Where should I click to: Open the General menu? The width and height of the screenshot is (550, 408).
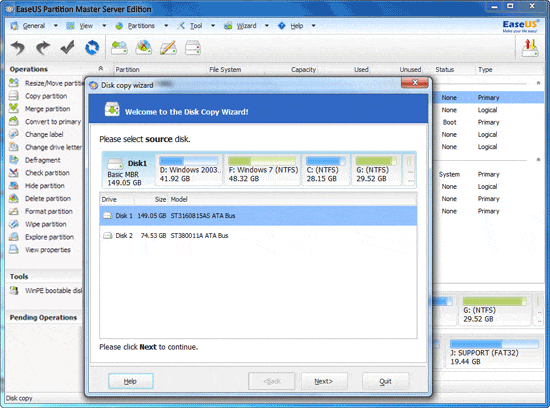[x=34, y=26]
